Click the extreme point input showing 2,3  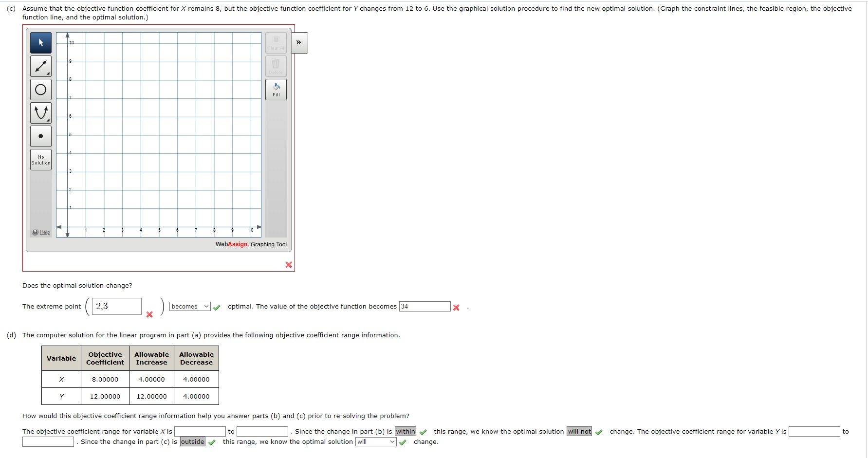coord(116,306)
